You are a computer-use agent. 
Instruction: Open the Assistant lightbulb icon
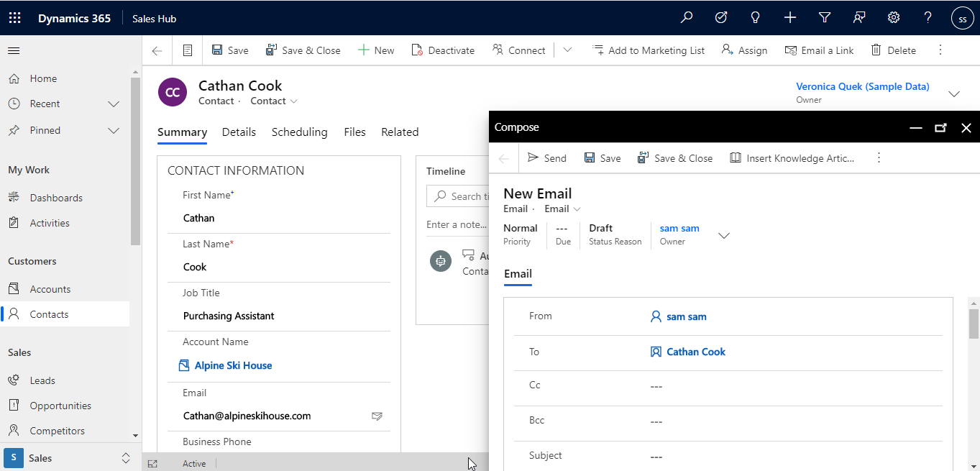click(756, 18)
